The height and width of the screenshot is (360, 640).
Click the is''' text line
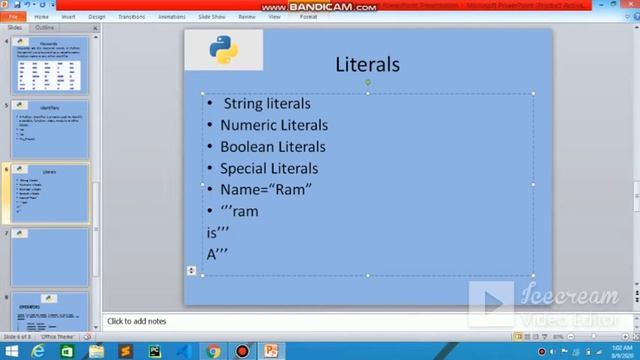218,233
